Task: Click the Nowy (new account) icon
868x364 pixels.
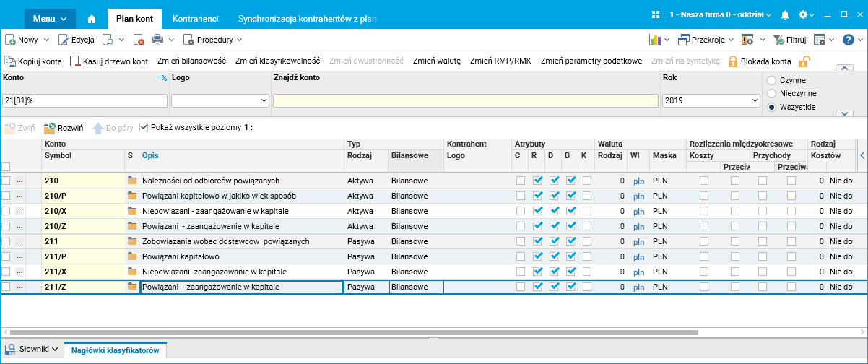Action: pyautogui.click(x=11, y=40)
